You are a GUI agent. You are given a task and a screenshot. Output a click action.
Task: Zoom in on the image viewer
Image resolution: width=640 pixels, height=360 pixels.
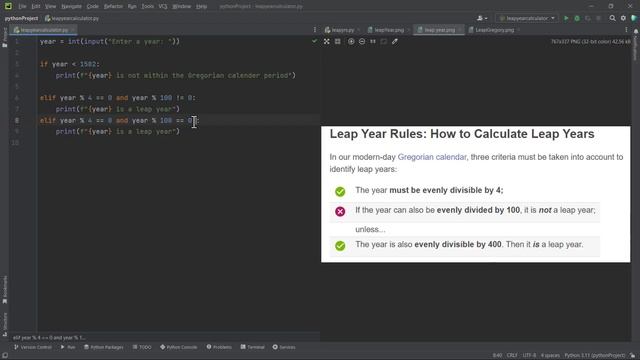pos(351,41)
